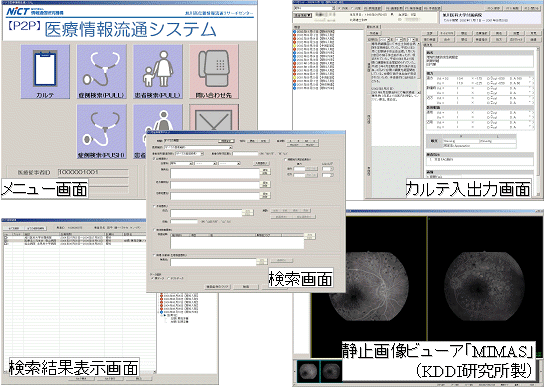
Task: Open the first of three side-by-side search dropdowns
Action: coord(181,163)
